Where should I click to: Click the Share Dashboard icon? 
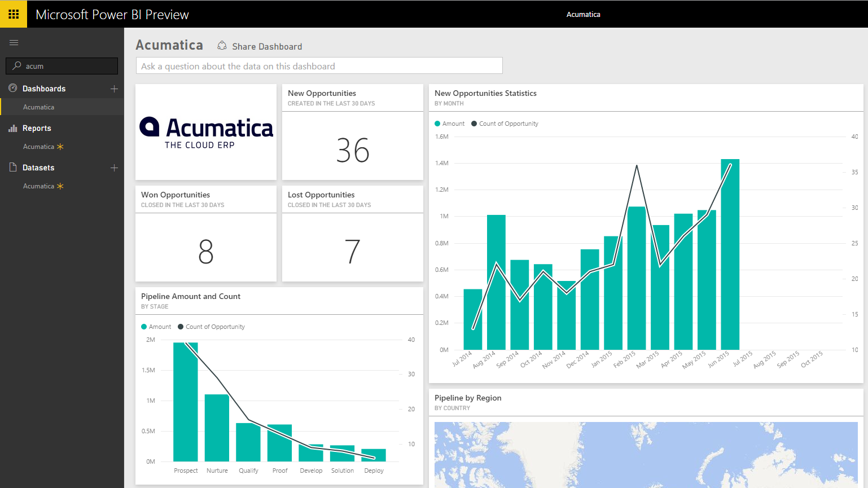(x=222, y=46)
